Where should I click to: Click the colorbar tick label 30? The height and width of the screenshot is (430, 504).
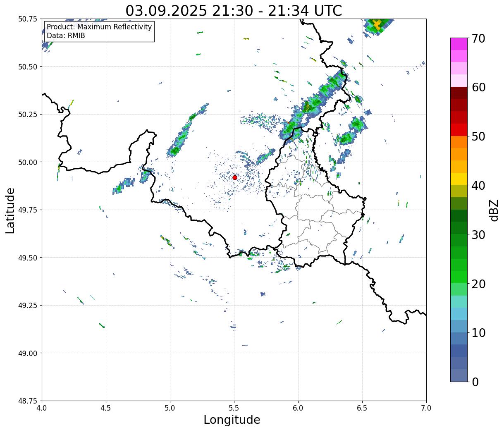click(x=478, y=234)
